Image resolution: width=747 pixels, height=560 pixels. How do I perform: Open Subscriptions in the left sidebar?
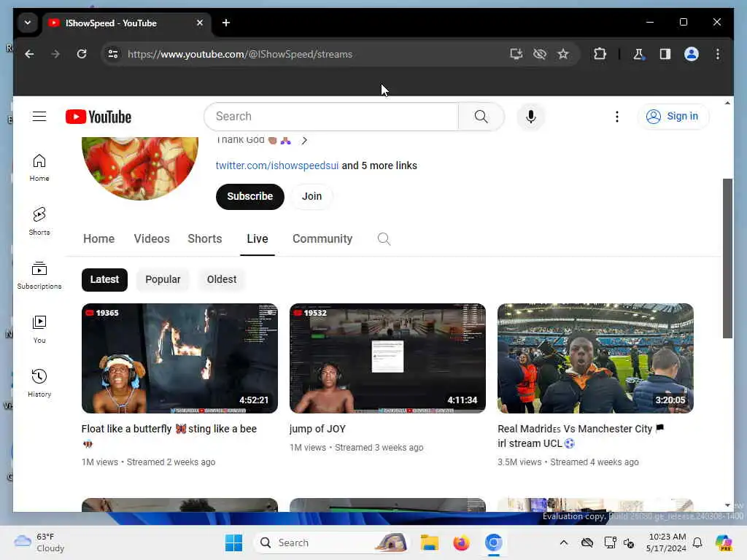[39, 275]
